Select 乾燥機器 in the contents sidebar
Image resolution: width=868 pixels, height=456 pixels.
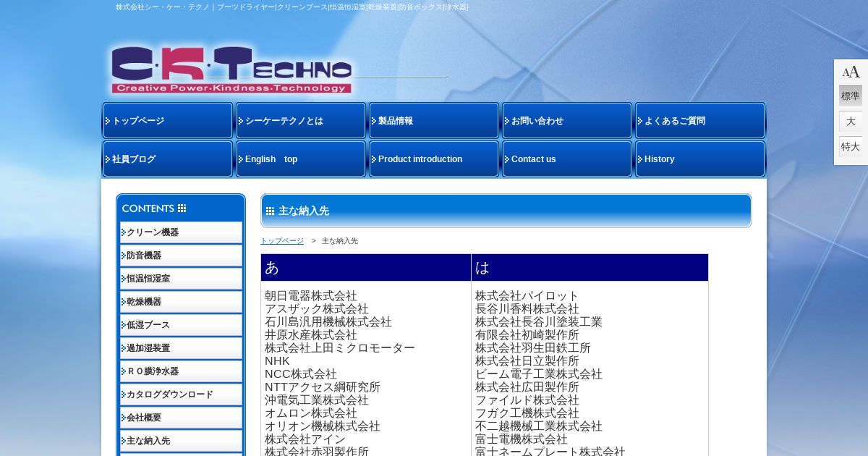(181, 302)
